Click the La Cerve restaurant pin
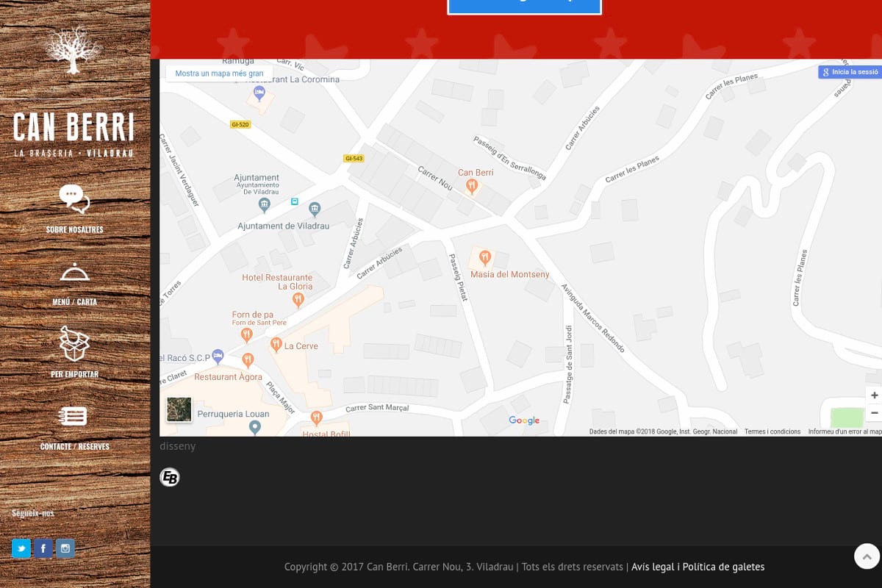 pos(276,343)
